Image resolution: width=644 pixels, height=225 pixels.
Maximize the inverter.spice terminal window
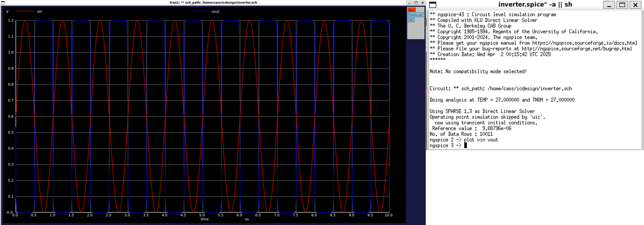coord(622,5)
